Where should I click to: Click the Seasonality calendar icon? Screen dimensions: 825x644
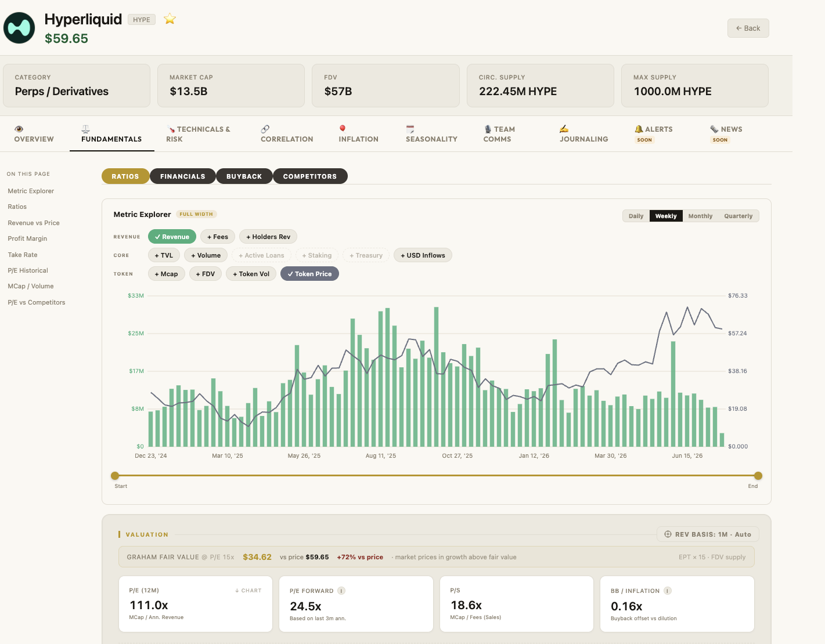[410, 129]
